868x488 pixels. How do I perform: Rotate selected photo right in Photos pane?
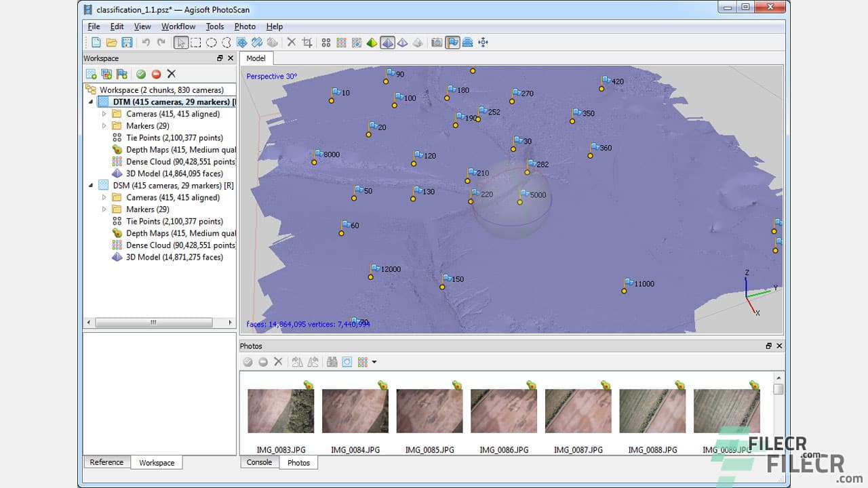[313, 361]
